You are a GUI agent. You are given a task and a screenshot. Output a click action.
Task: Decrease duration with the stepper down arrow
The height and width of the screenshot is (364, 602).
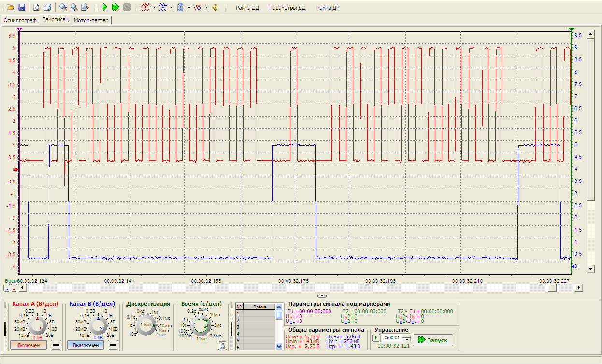point(406,339)
